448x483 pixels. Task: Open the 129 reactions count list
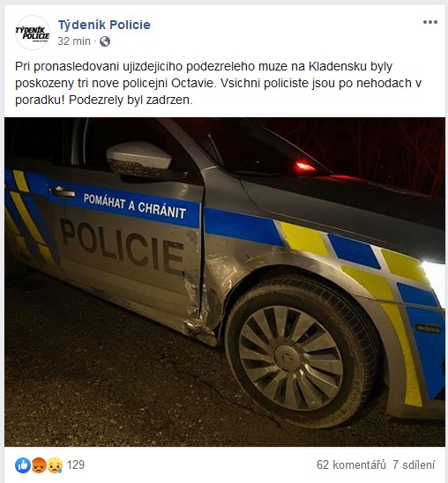tap(76, 464)
